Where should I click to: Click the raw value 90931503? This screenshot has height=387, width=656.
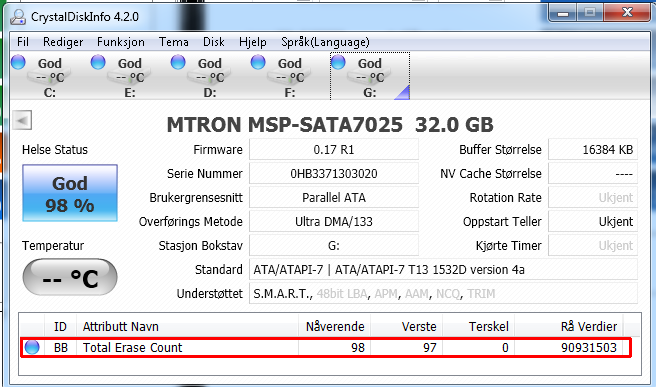click(x=589, y=347)
